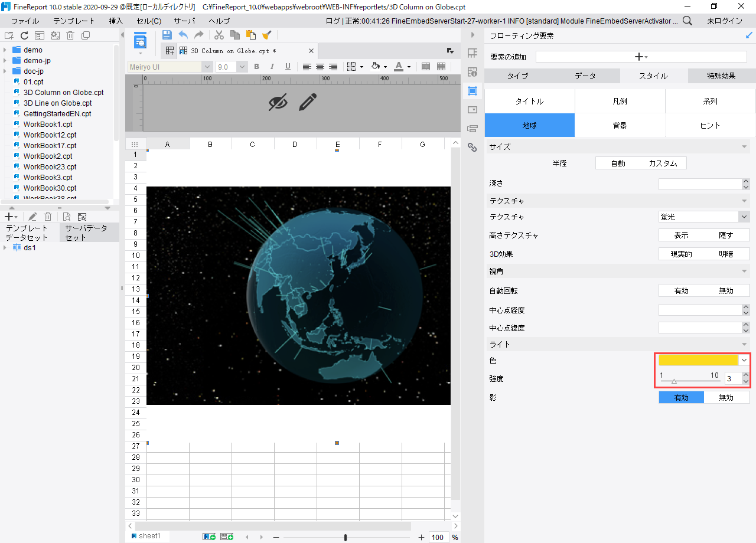Choose 現実的 for 3D effect
The height and width of the screenshot is (543, 756).
681,254
